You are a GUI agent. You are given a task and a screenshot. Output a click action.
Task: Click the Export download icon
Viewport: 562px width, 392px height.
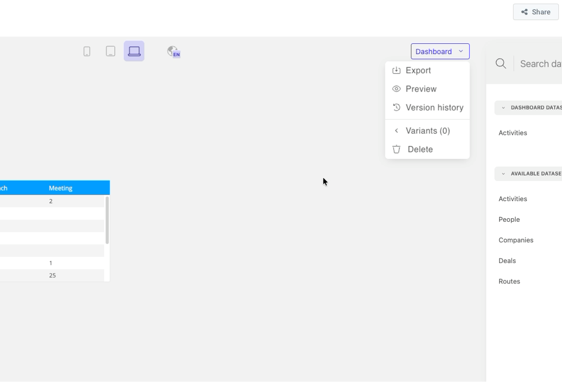pyautogui.click(x=396, y=70)
